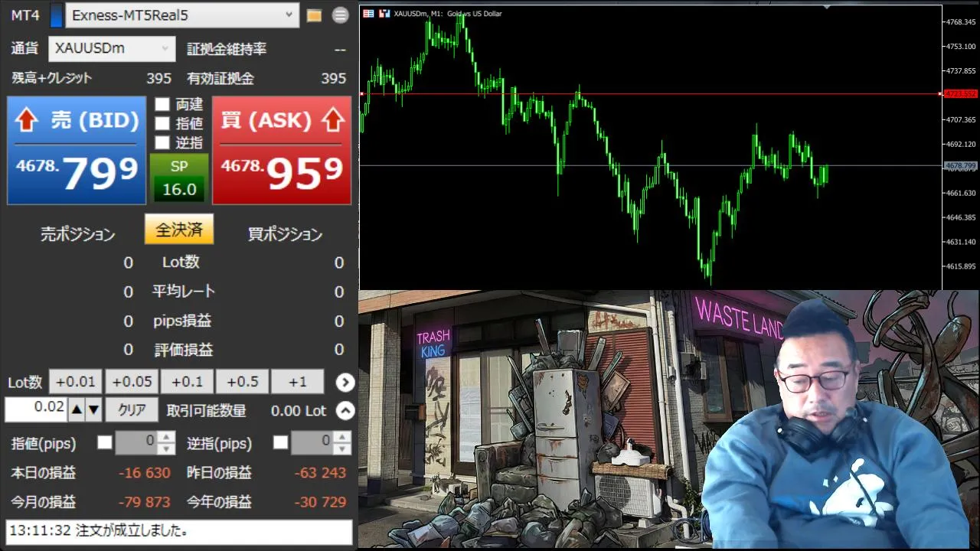The image size is (980, 551).
Task: Click the 取引可能数量 0.00 Lot value
Action: [299, 411]
